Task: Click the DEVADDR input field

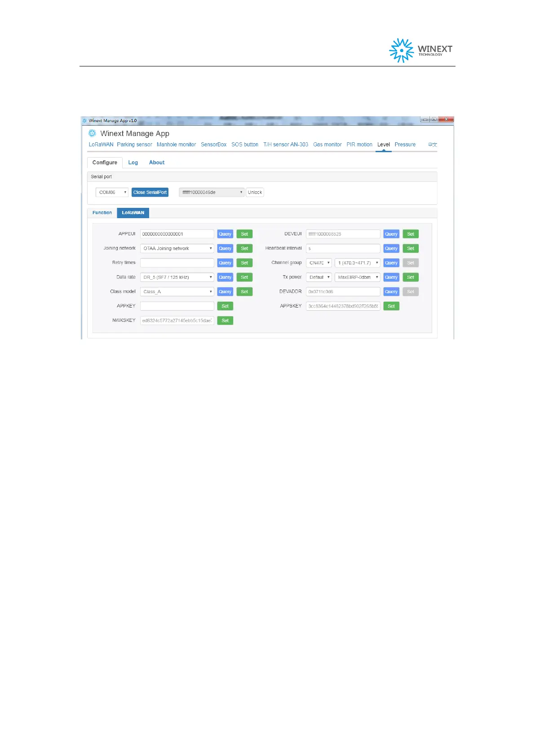Action: [343, 291]
